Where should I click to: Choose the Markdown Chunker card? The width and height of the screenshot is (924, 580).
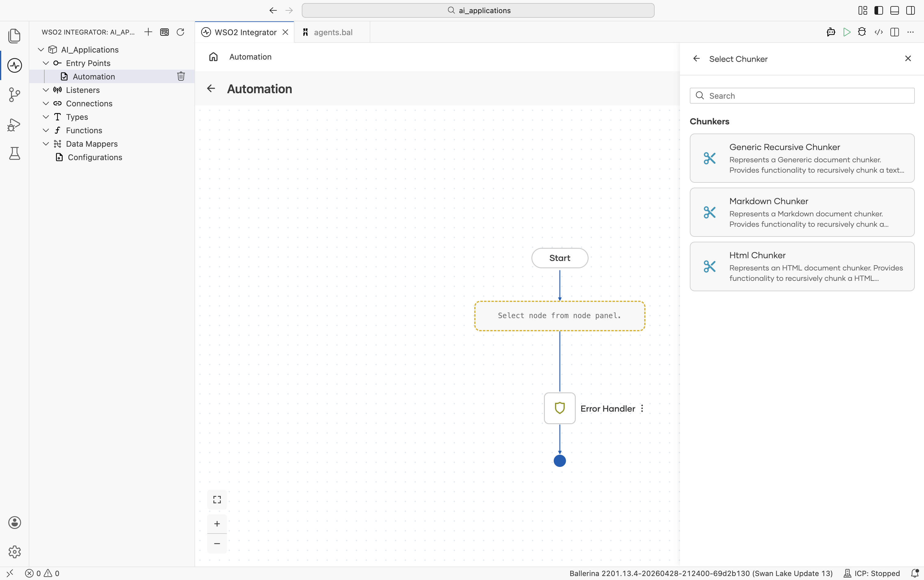802,212
